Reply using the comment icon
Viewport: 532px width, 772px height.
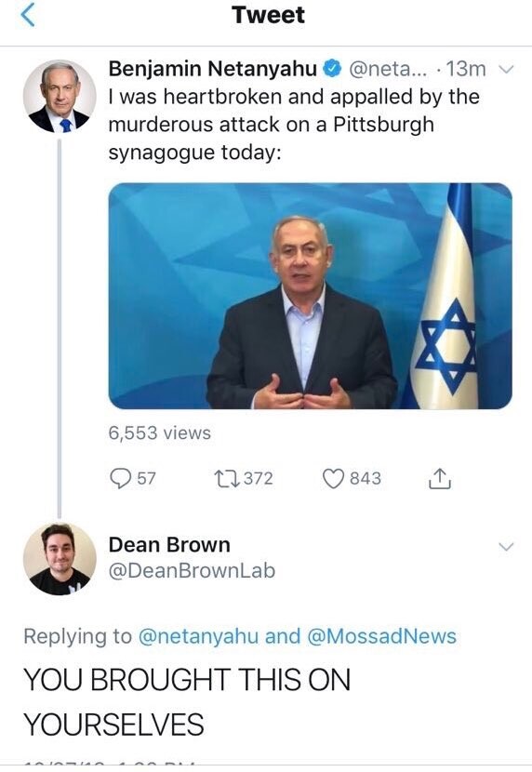tap(121, 478)
